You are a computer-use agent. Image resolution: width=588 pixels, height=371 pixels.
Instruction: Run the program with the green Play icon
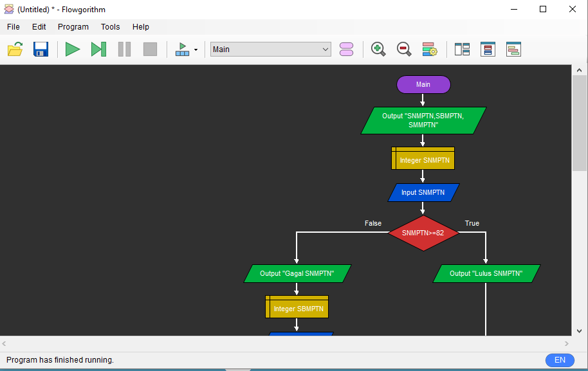[73, 50]
